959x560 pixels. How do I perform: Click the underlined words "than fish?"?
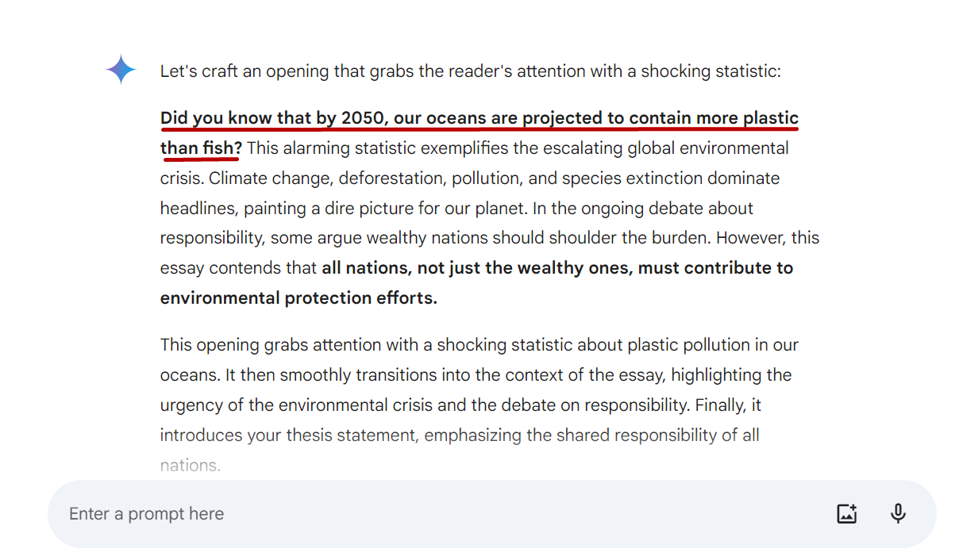pos(201,148)
